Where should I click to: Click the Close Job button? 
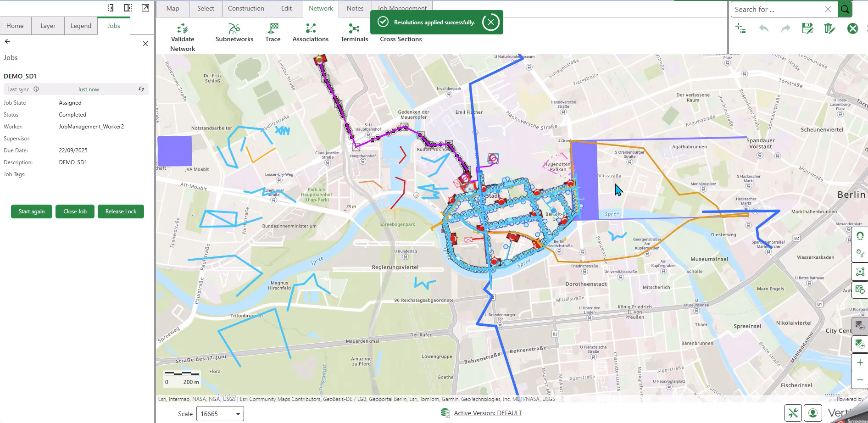coord(75,211)
